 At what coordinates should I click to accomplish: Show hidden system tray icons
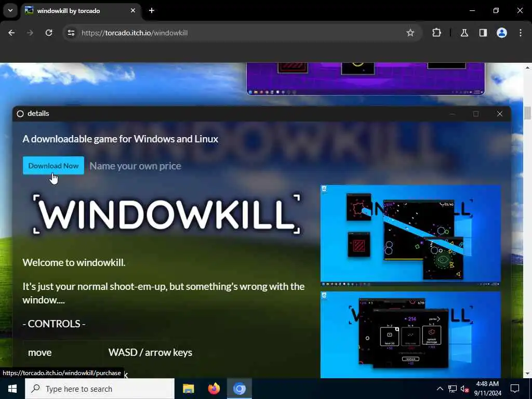point(440,389)
